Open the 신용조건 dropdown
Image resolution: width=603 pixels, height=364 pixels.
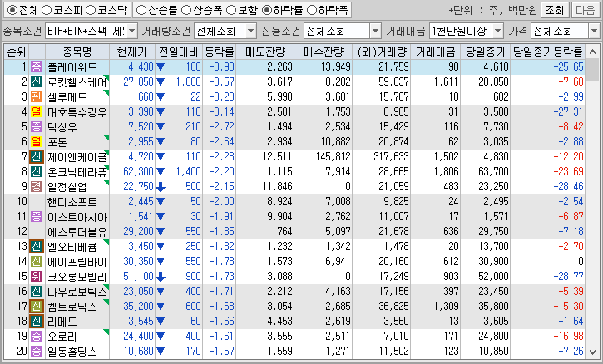[x=375, y=31]
